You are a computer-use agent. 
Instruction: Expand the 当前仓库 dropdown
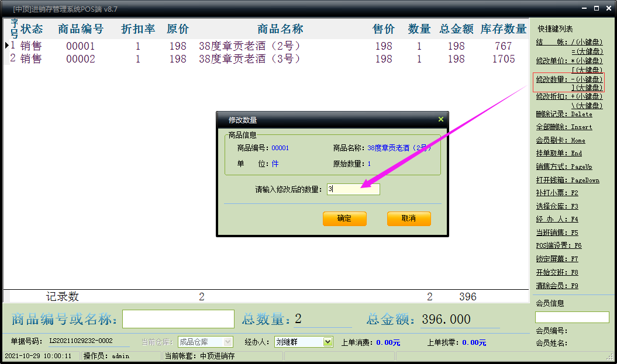(228, 342)
